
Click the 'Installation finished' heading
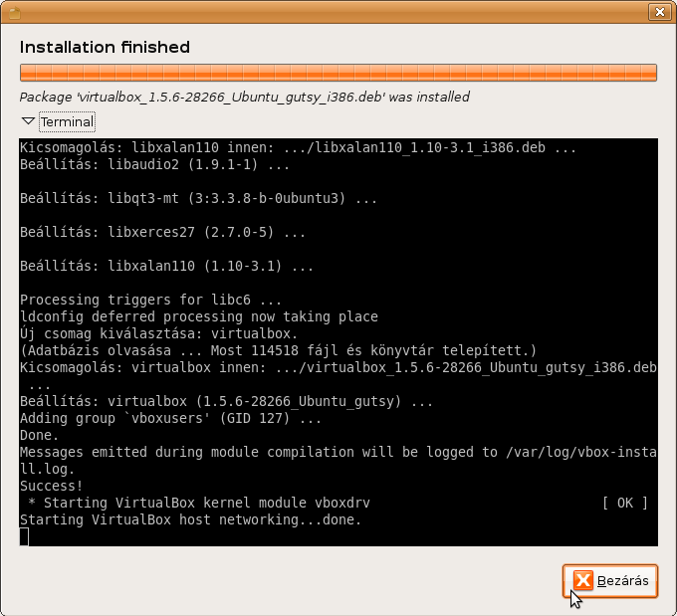click(x=105, y=47)
